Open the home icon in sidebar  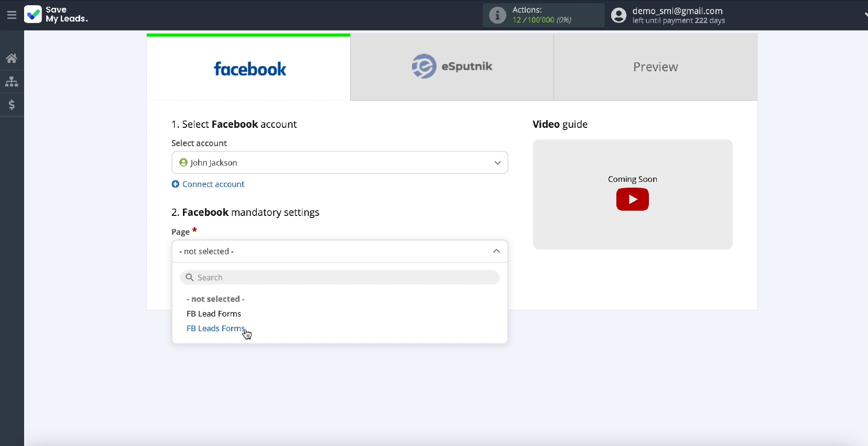(x=12, y=58)
